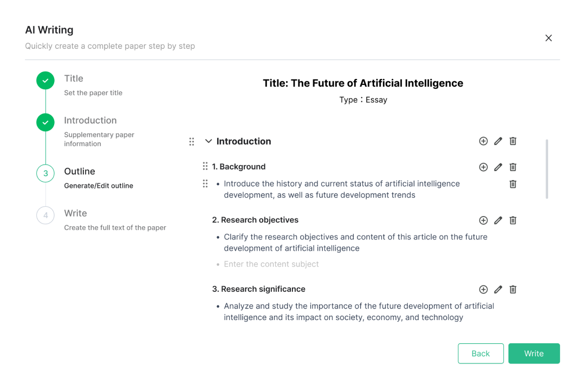The image size is (585, 392).
Task: Delete the Research significance section
Action: point(512,289)
